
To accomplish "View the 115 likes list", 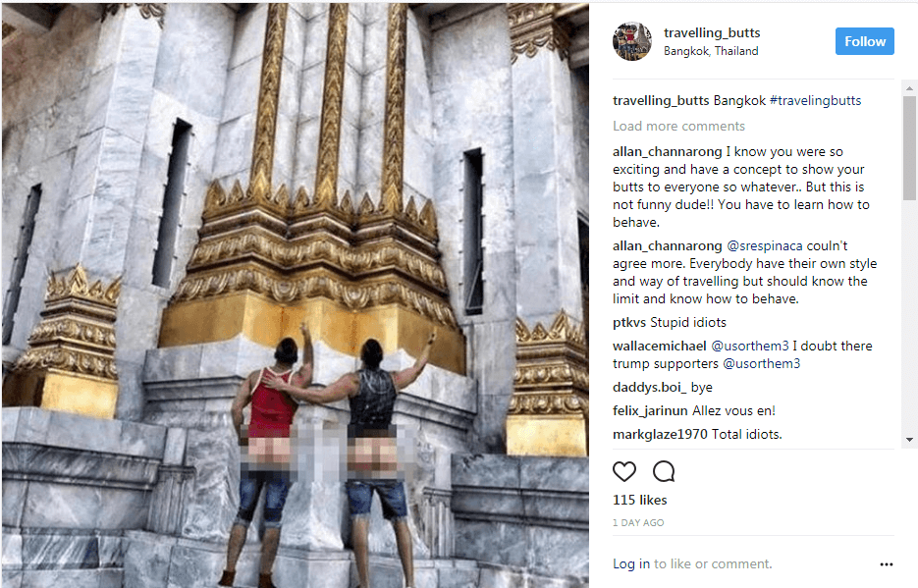I will click(639, 500).
